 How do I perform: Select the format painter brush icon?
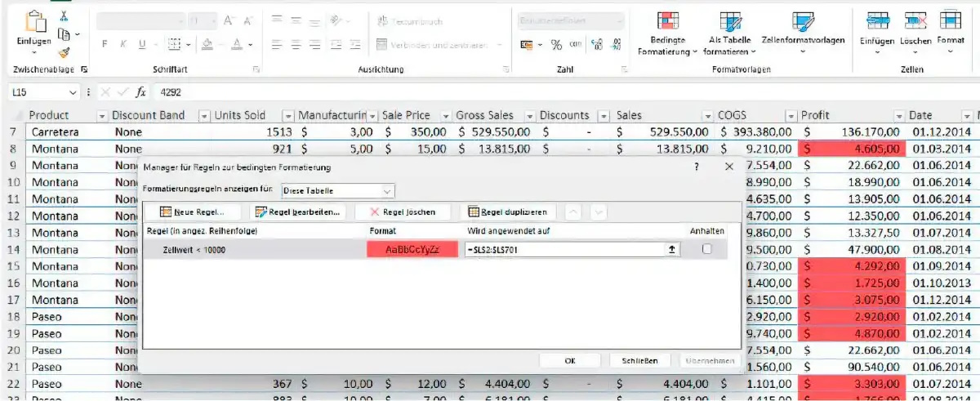tap(65, 52)
